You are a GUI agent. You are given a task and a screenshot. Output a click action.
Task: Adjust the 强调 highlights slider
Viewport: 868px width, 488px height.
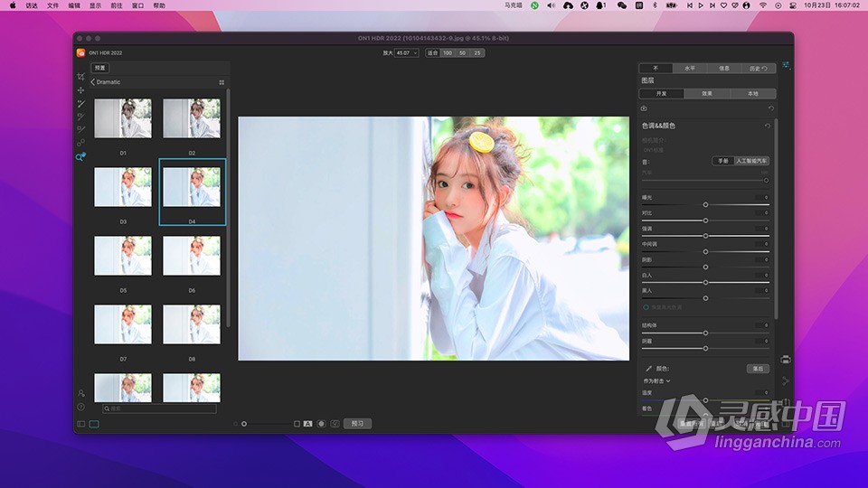pos(705,236)
